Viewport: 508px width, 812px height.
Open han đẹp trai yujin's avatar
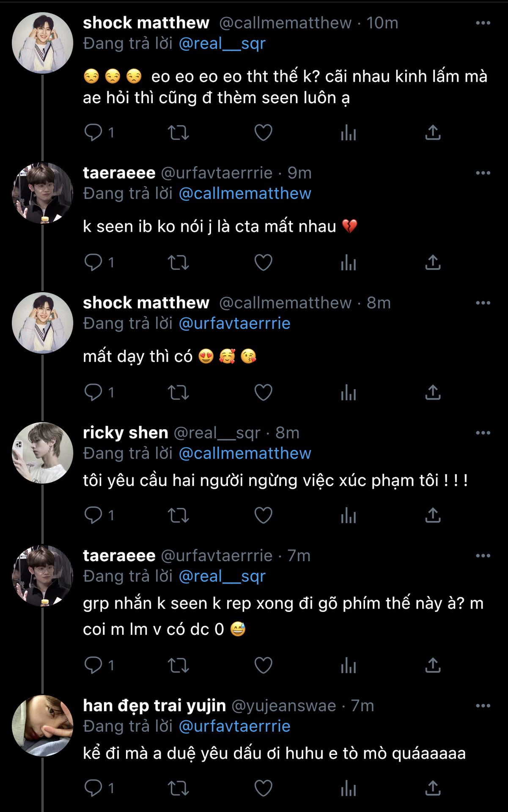click(42, 725)
